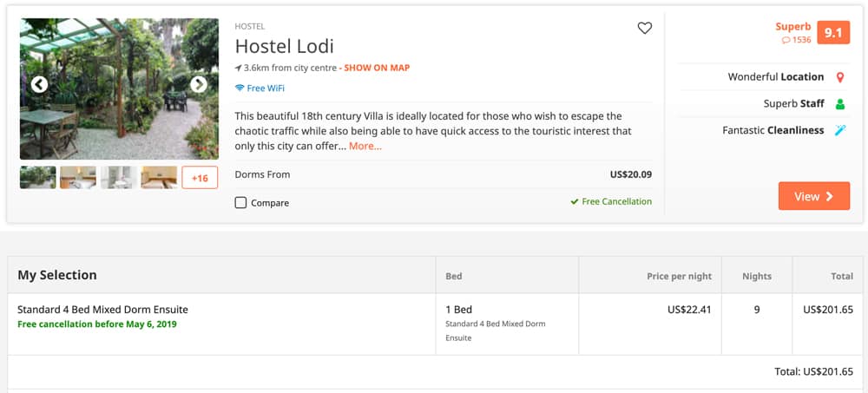Open hostel page with the View button
The image size is (868, 393).
(x=814, y=196)
